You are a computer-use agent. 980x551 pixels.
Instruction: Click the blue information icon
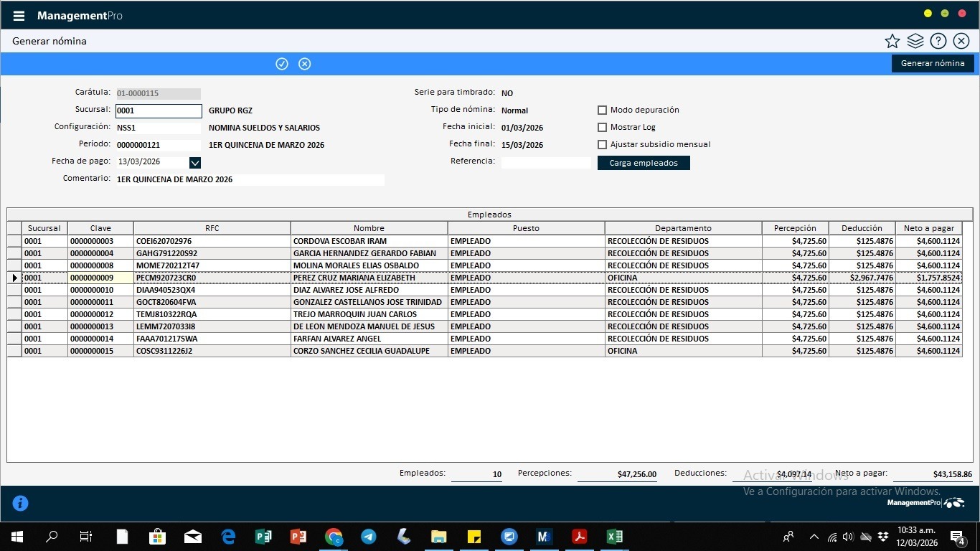(x=21, y=504)
